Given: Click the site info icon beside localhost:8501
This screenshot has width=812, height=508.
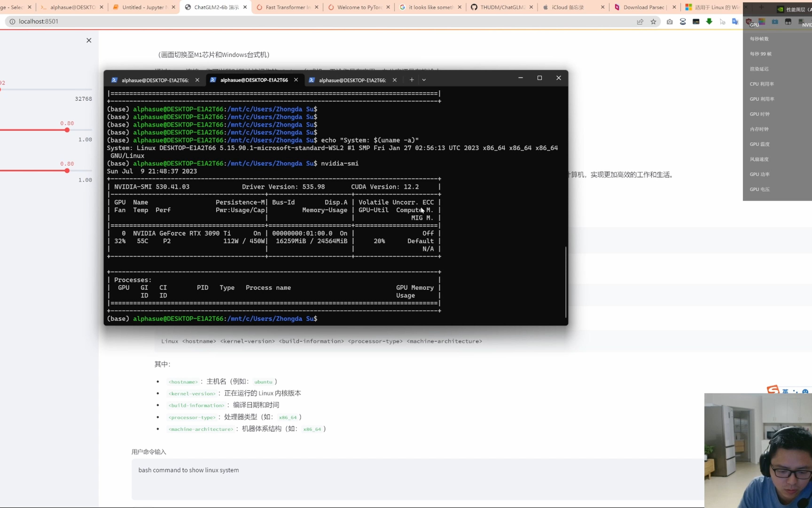Looking at the screenshot, I should pos(12,21).
